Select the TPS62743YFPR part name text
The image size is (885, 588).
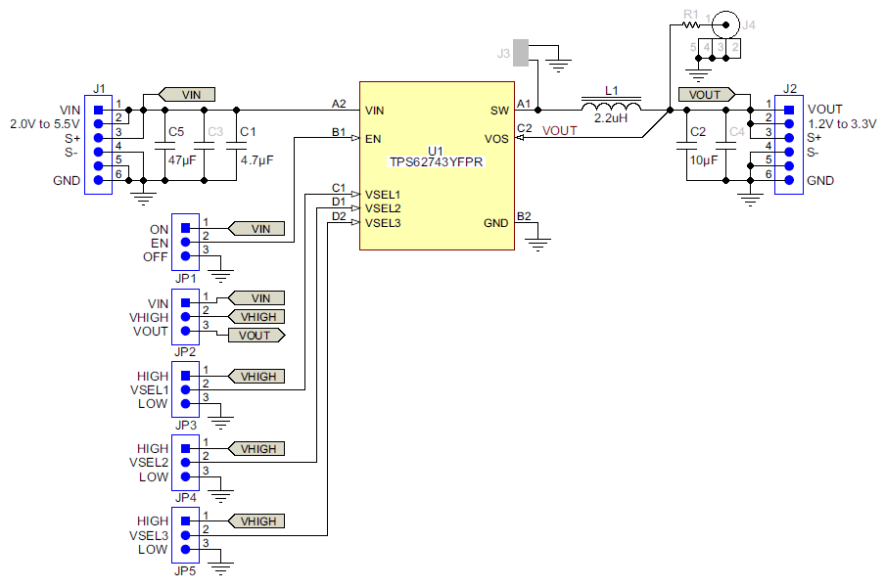(x=437, y=163)
